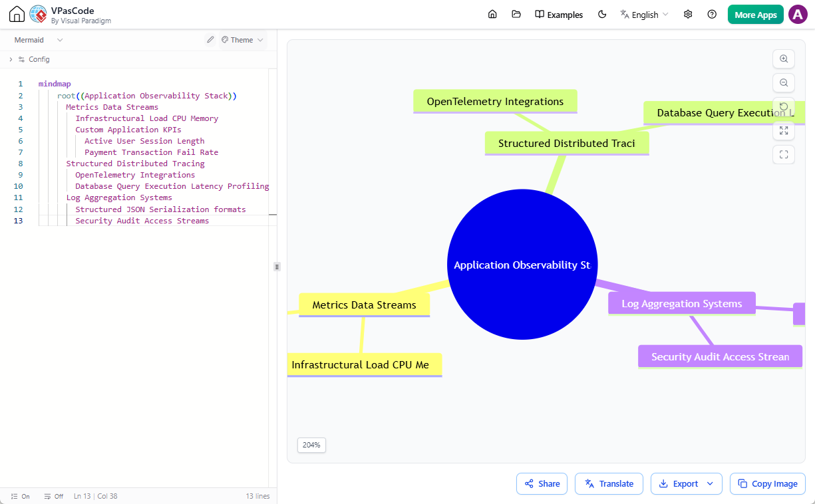Go to home via header house icon
This screenshot has height=504, width=815.
pos(492,15)
